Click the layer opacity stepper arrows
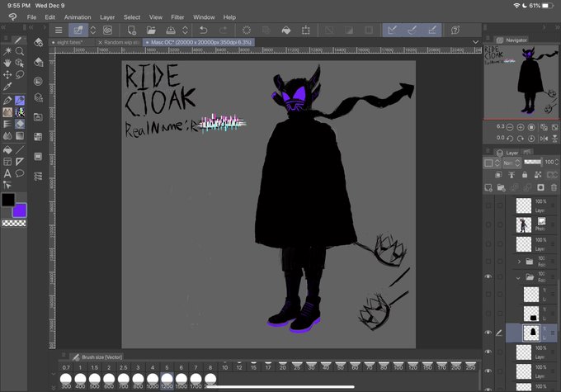Image resolution: width=561 pixels, height=392 pixels. coord(557,163)
